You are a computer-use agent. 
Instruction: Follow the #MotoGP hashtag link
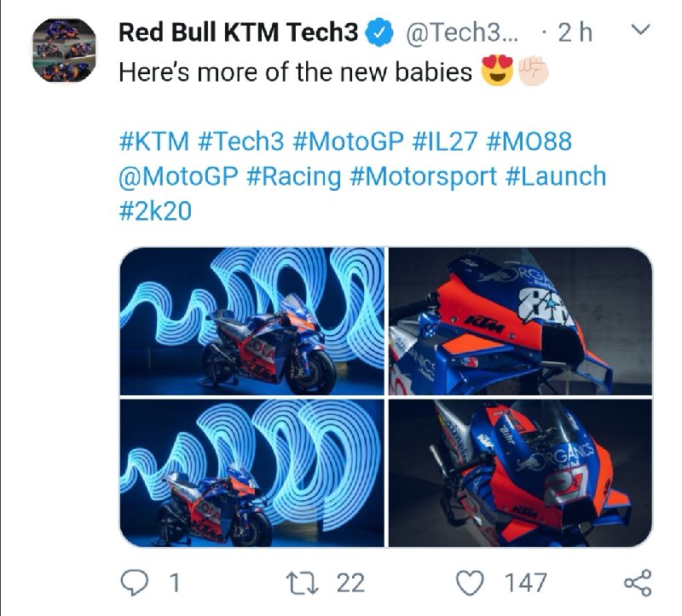click(x=348, y=141)
